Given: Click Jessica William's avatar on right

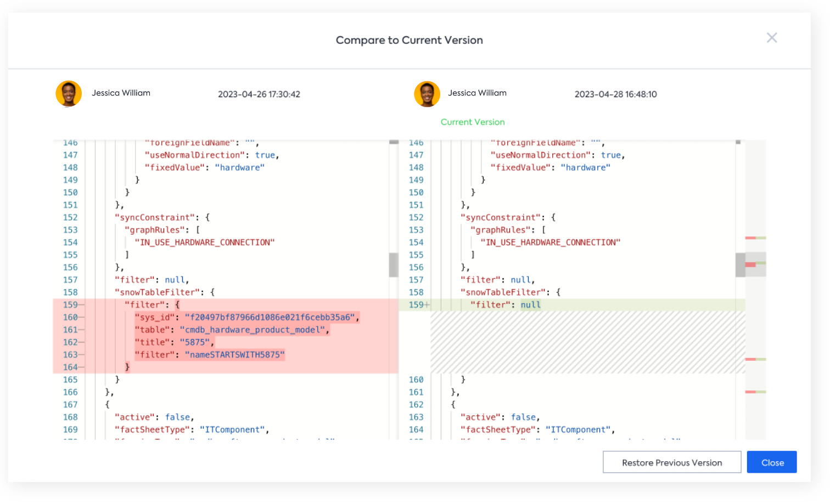Looking at the screenshot, I should pyautogui.click(x=427, y=94).
